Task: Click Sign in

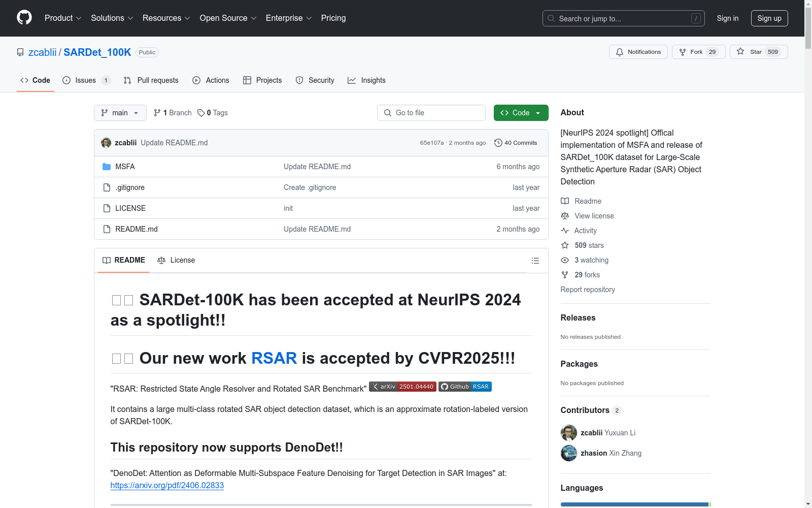Action: 728,18
